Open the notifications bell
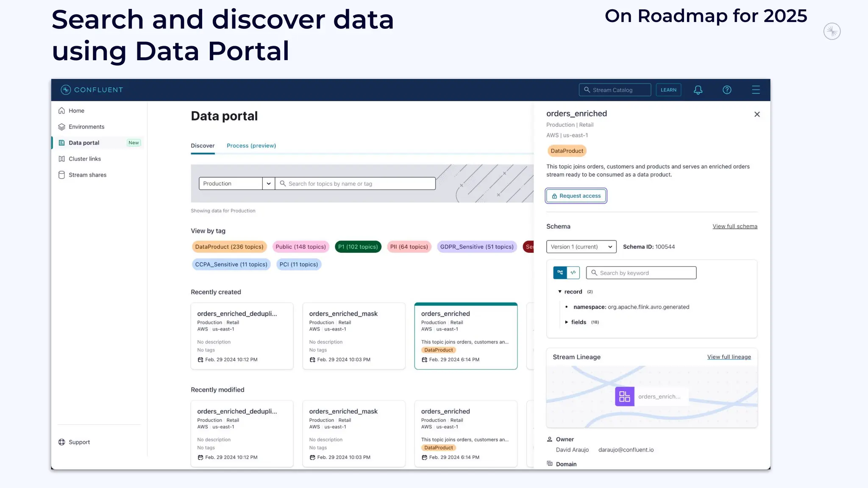 coord(698,90)
